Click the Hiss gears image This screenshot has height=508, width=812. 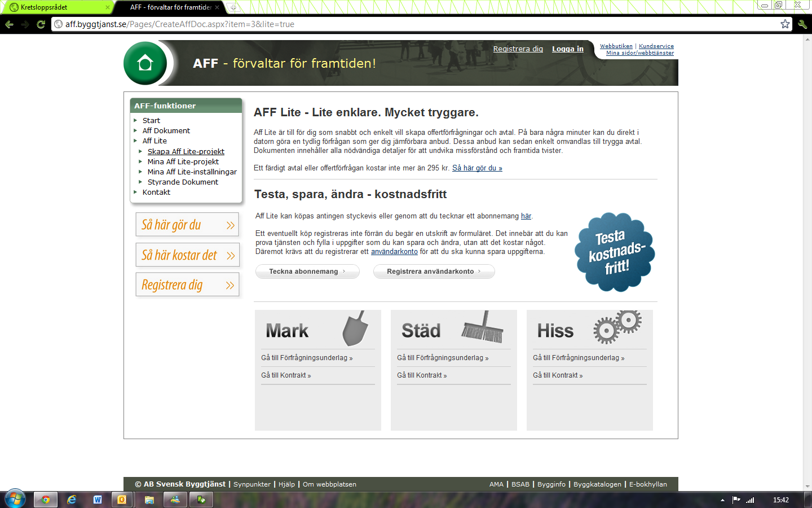pos(617,327)
